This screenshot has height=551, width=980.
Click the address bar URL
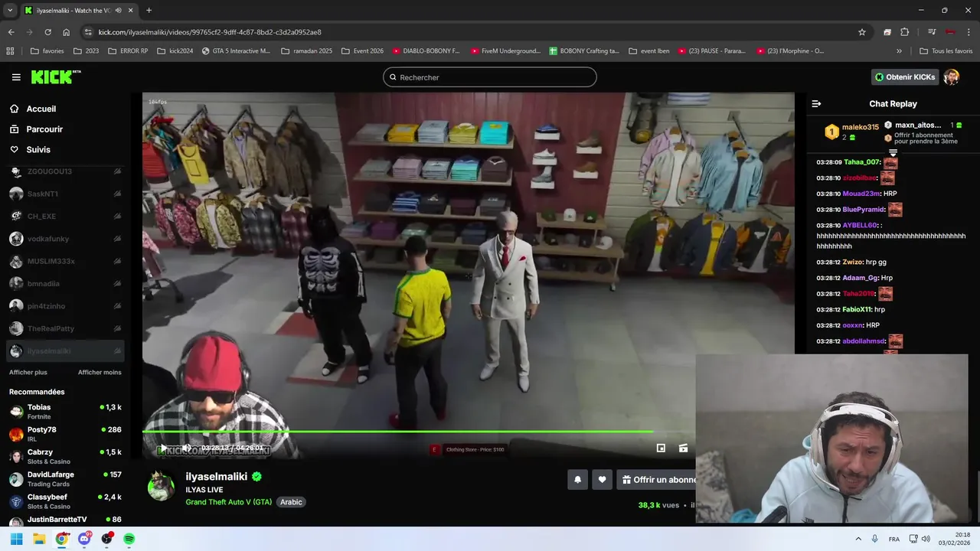(x=210, y=32)
